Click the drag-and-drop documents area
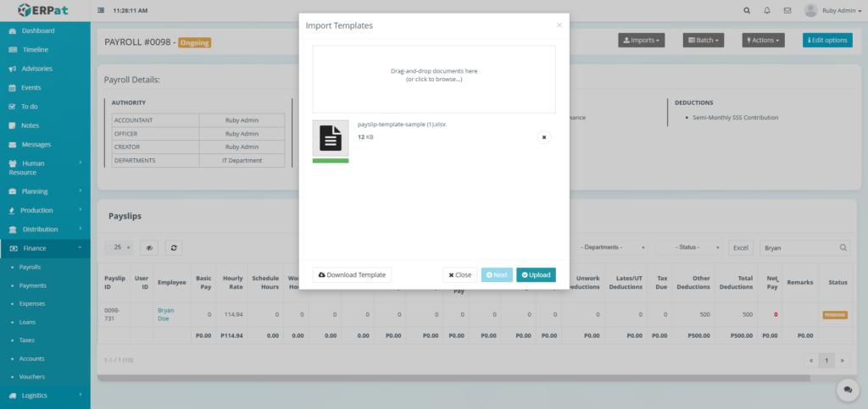 coord(434,79)
